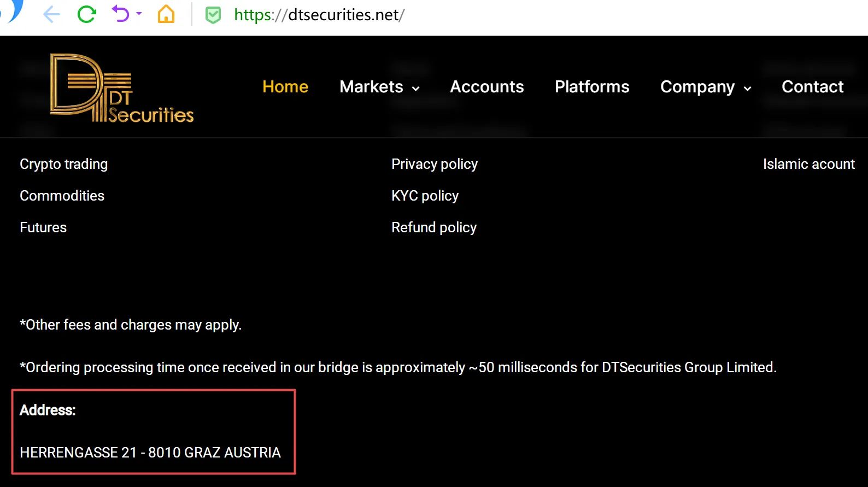Click the order processing time disclaimer text
The height and width of the screenshot is (487, 868).
398,367
